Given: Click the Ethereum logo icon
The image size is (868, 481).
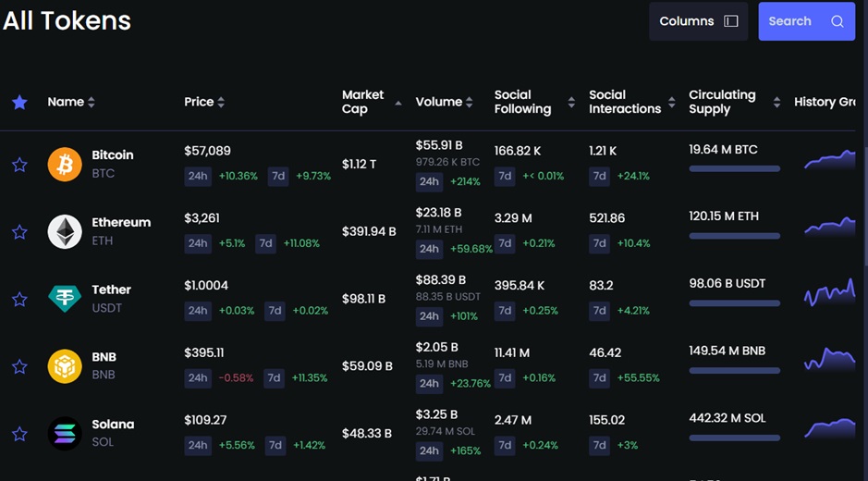Looking at the screenshot, I should coord(65,231).
